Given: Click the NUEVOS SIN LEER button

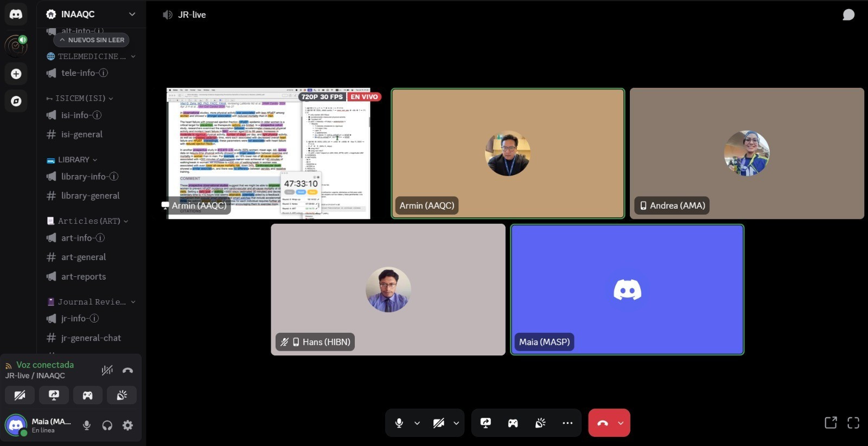Looking at the screenshot, I should 91,40.
